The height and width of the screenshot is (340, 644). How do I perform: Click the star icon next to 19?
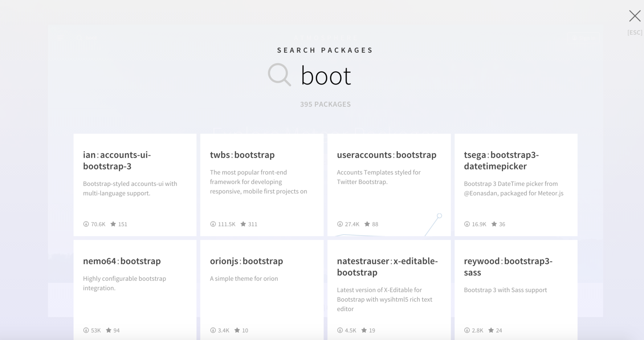364,330
